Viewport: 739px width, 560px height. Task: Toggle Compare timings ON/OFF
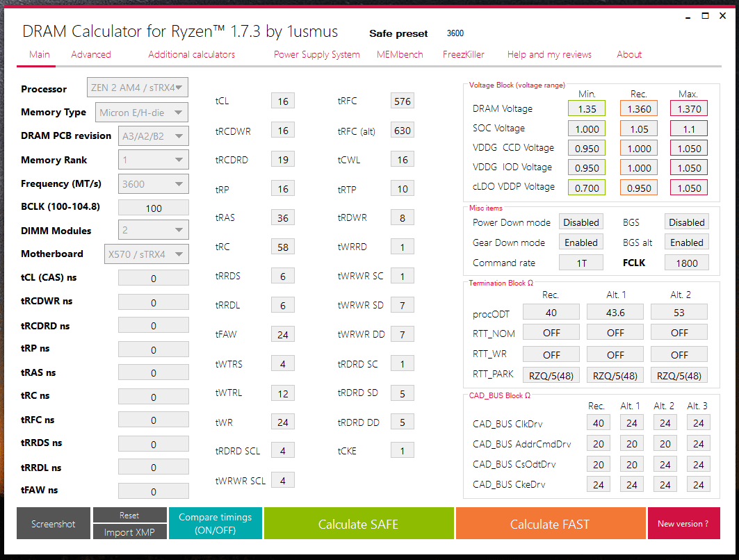tap(215, 523)
